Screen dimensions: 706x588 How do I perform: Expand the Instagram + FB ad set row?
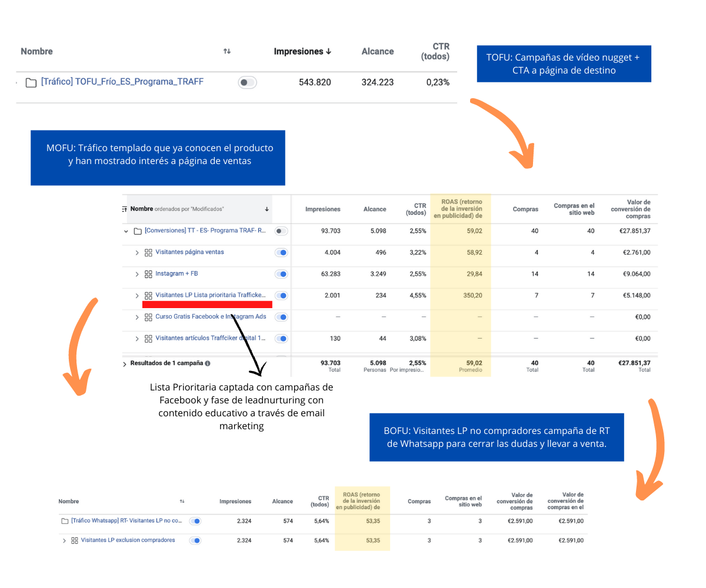tap(137, 274)
